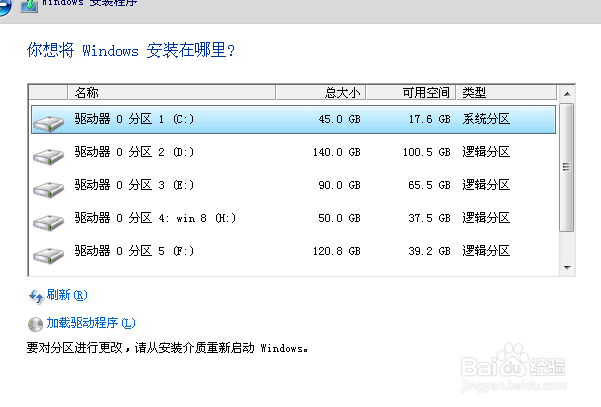The height and width of the screenshot is (407, 601).
Task: Click 逻辑分区 type cell in D: row
Action: (486, 152)
